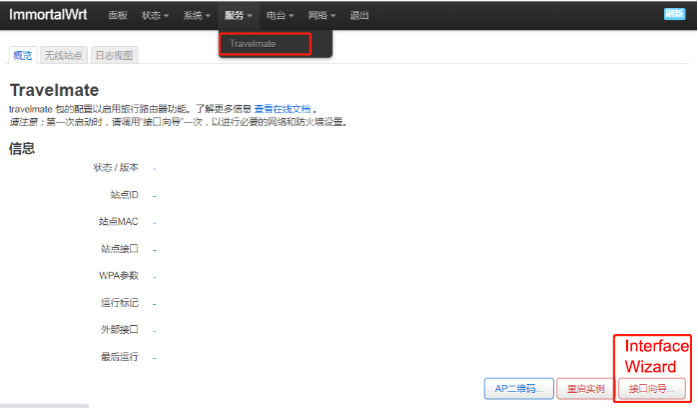The height and width of the screenshot is (408, 698).
Task: Click the horizontal scrollbar at page bottom
Action: (45, 405)
